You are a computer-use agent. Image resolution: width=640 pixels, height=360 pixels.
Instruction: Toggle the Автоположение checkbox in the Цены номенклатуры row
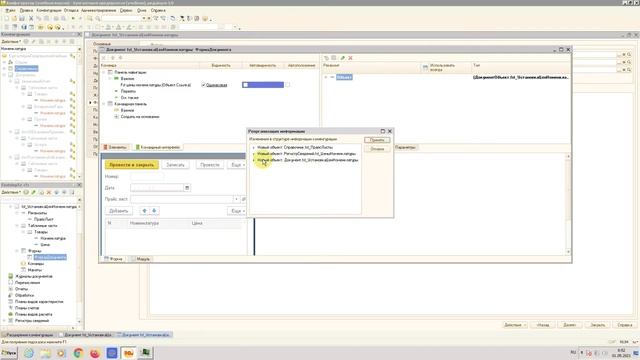tap(288, 85)
